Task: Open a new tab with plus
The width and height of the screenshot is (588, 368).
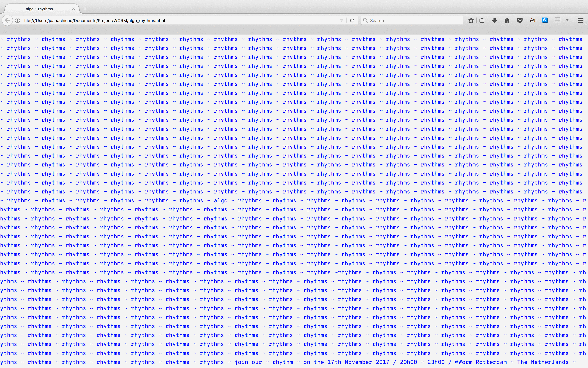Action: [x=85, y=9]
